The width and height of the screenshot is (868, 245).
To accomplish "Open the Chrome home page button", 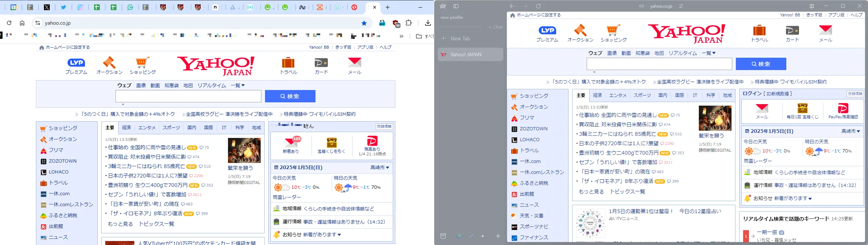I will (22, 23).
